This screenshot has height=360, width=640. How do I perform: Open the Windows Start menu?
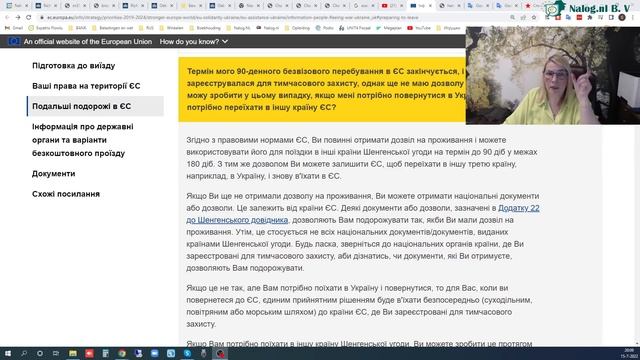click(x=8, y=353)
